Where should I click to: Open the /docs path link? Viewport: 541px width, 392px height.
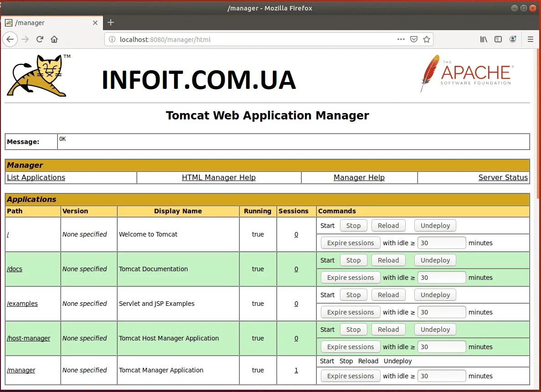pos(15,269)
